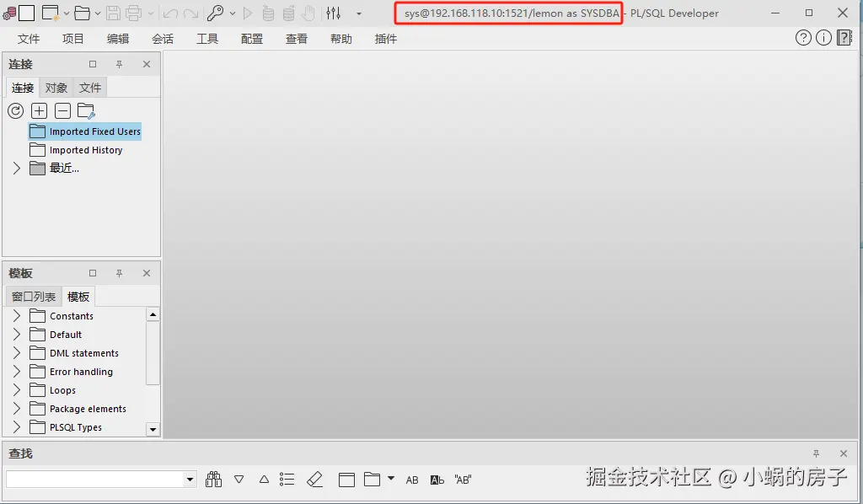The image size is (863, 504).
Task: Click the help question mark icon
Action: pyautogui.click(x=803, y=37)
